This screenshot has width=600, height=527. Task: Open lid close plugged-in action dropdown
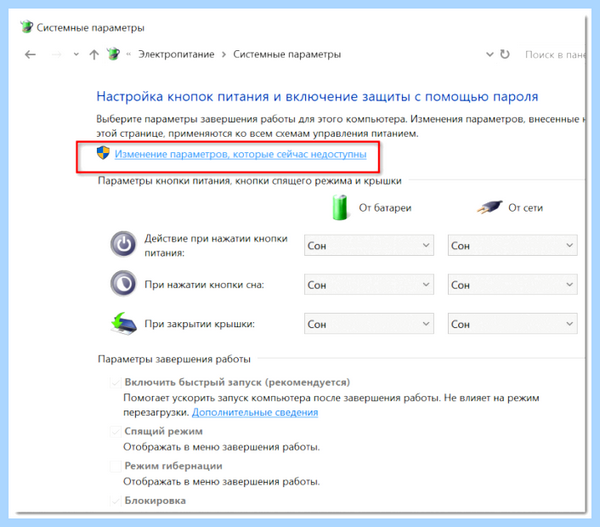click(512, 324)
